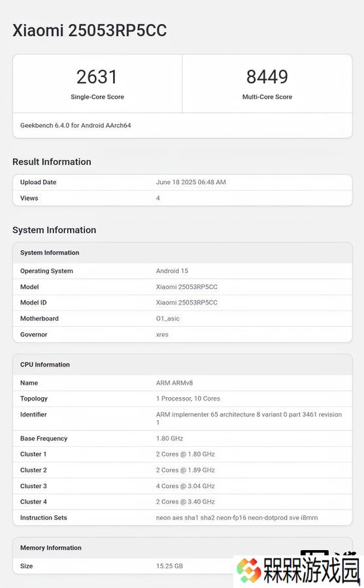The image size is (364, 588).
Task: Click the Instruction Sets label
Action: coord(44,517)
